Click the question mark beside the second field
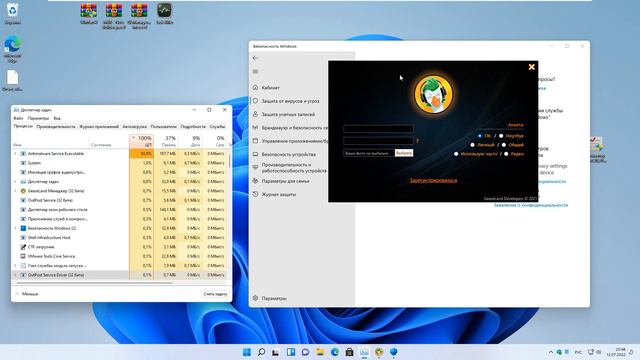Image resolution: width=640 pixels, height=360 pixels. point(417,141)
